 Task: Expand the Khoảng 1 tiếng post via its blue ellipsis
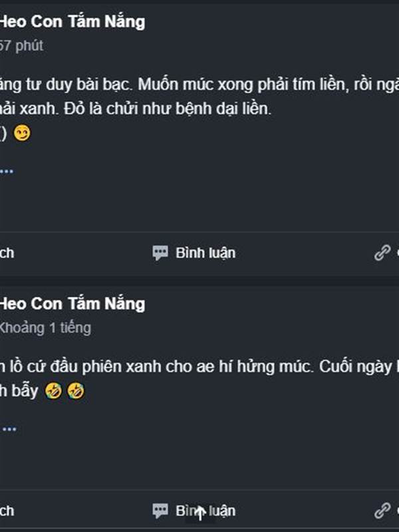pos(9,429)
